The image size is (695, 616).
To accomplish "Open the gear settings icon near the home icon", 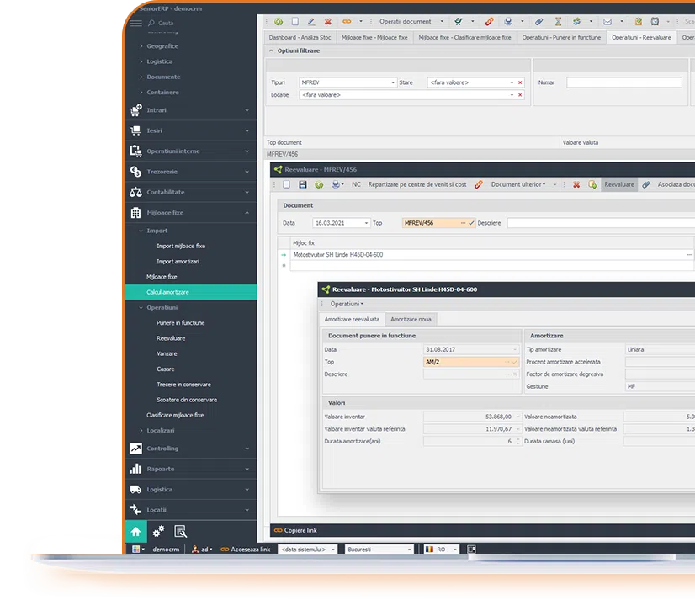I will [x=157, y=531].
